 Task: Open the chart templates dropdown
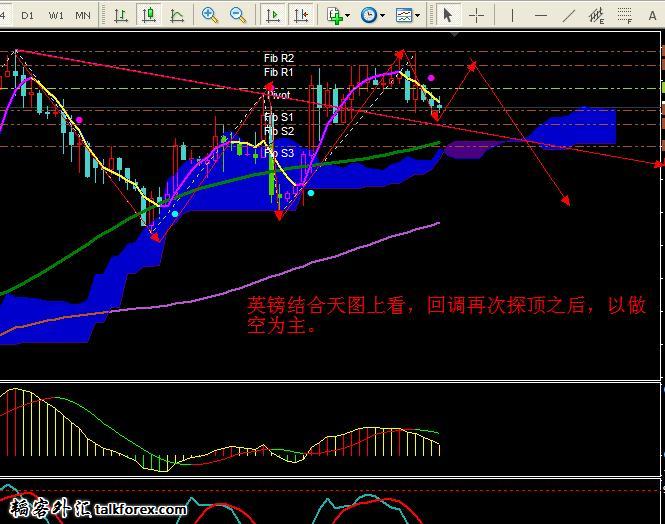(406, 15)
